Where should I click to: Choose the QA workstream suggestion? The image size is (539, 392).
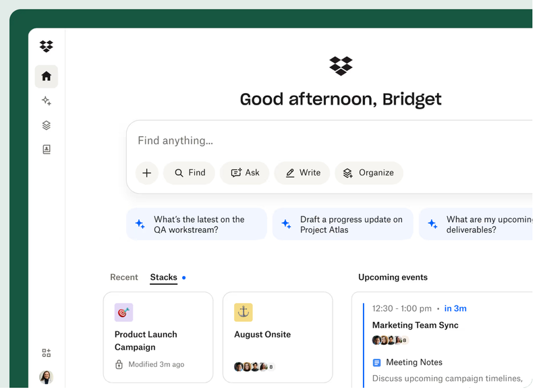click(x=196, y=224)
